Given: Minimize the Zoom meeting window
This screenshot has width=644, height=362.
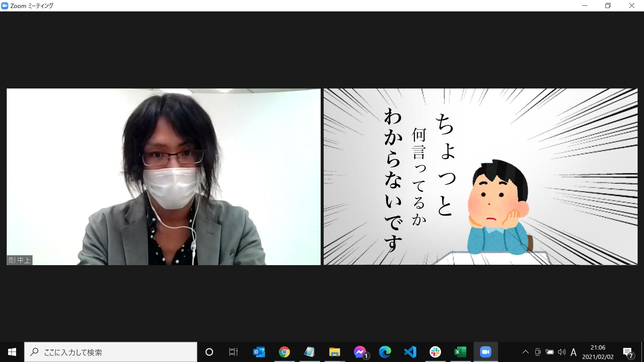Looking at the screenshot, I should (x=585, y=6).
